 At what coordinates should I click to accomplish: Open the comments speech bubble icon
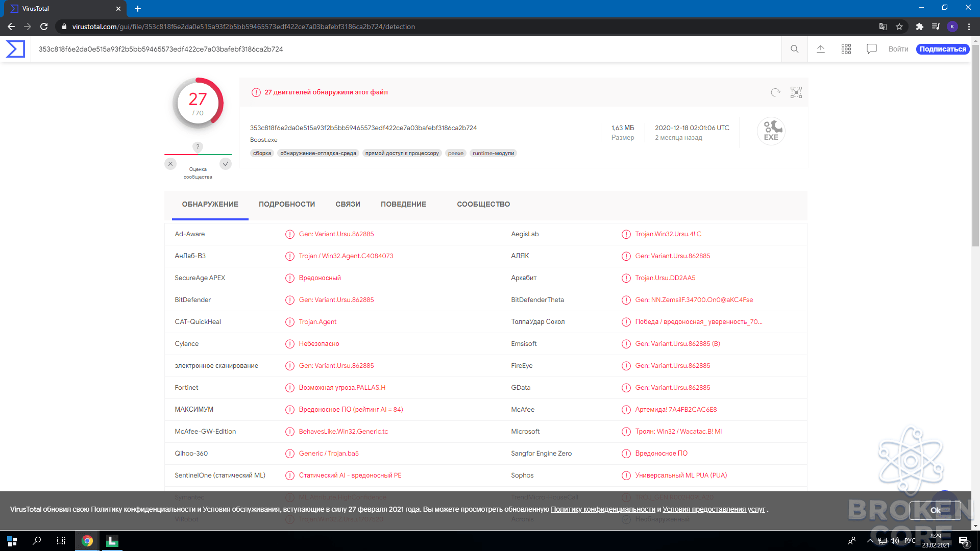coord(872,49)
